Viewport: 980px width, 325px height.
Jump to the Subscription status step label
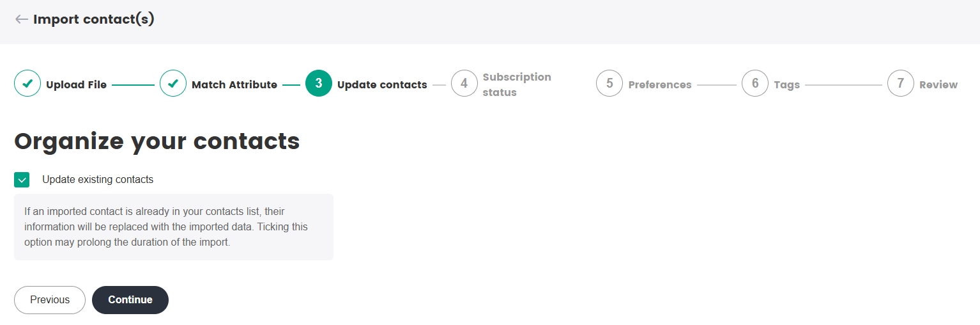click(x=517, y=84)
